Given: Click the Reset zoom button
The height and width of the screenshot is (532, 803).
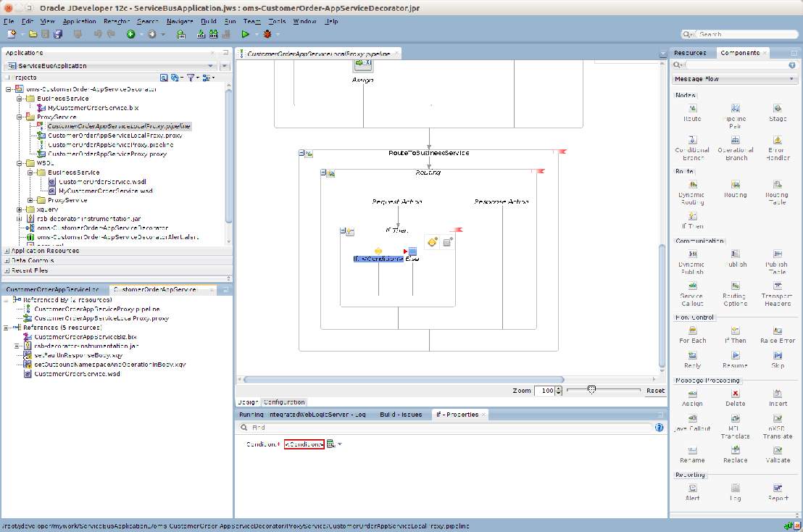Looking at the screenshot, I should [655, 390].
